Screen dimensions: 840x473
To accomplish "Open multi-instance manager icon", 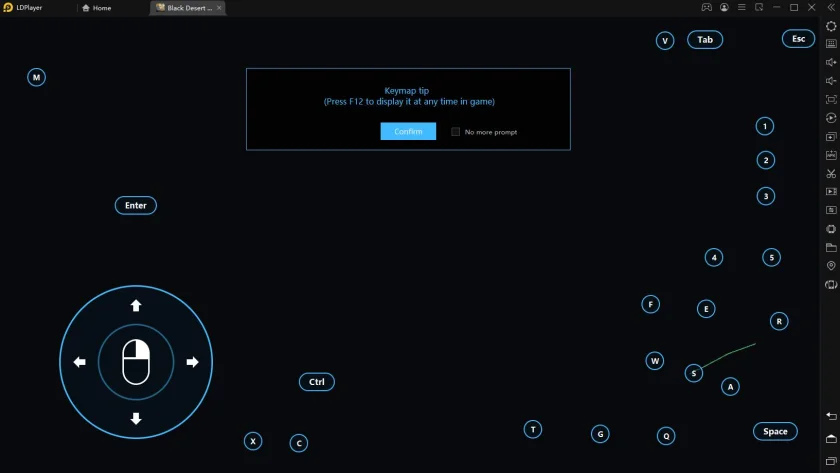I will (x=831, y=137).
